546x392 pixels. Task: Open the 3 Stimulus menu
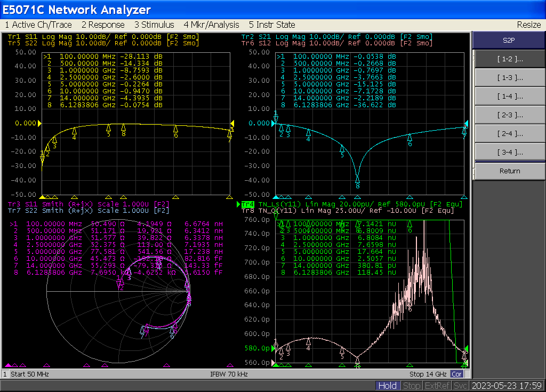coord(154,25)
